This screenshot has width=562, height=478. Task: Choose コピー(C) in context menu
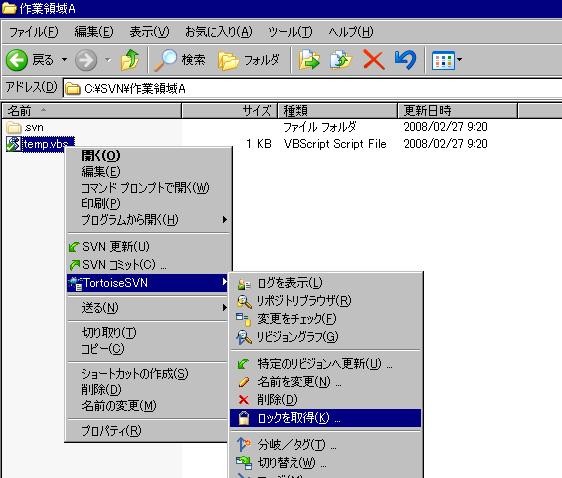[148, 349]
